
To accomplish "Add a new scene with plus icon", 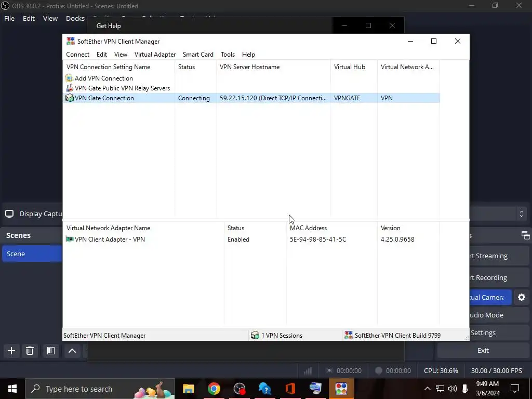I will pyautogui.click(x=11, y=351).
